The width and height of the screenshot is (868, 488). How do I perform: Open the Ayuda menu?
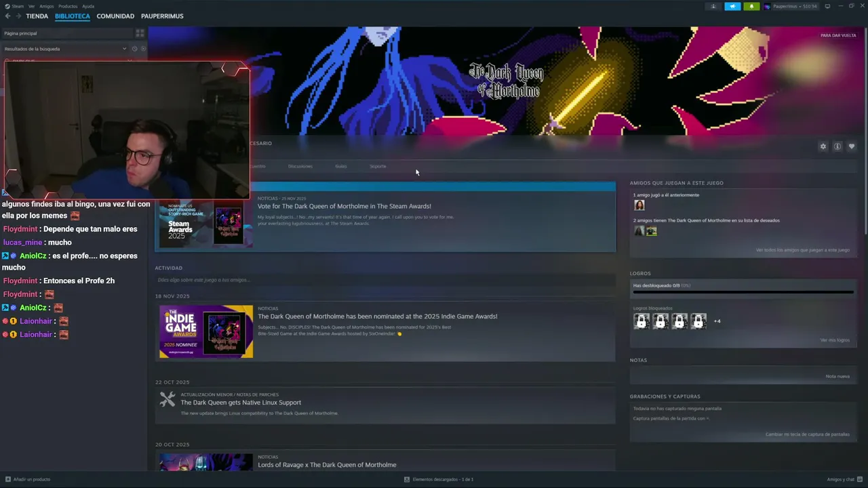click(x=88, y=6)
